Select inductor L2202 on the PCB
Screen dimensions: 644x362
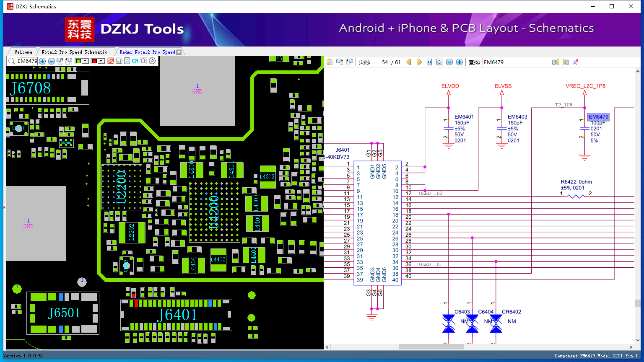[132, 232]
